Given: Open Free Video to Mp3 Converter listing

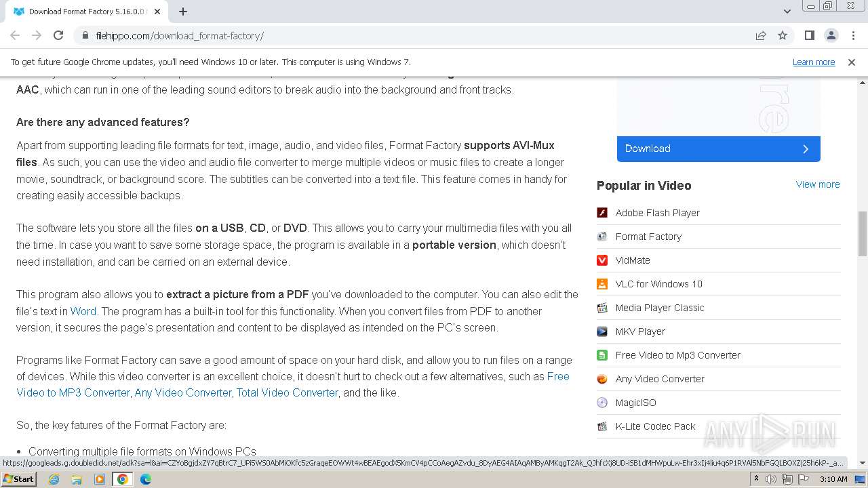Looking at the screenshot, I should tap(678, 355).
